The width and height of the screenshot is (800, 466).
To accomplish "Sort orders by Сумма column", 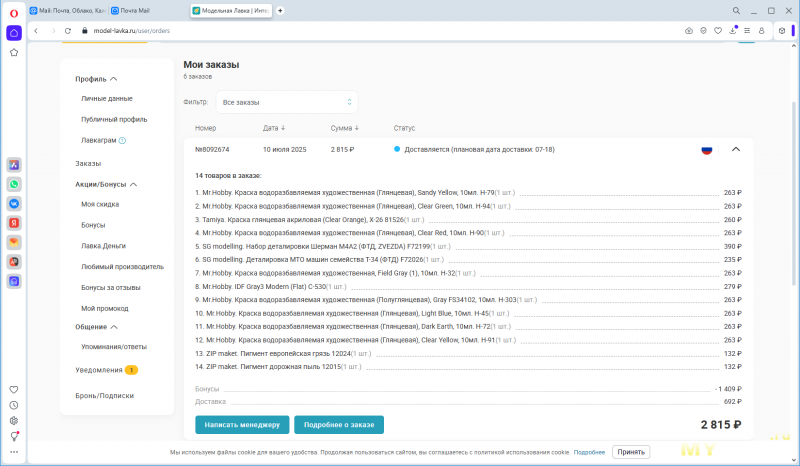I will (x=344, y=128).
